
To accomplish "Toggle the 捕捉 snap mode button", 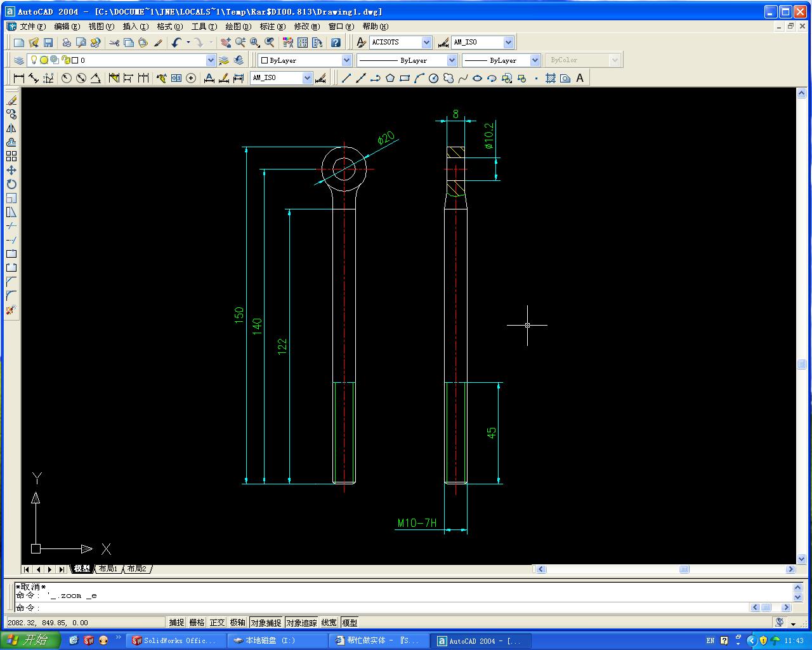I will (x=176, y=623).
